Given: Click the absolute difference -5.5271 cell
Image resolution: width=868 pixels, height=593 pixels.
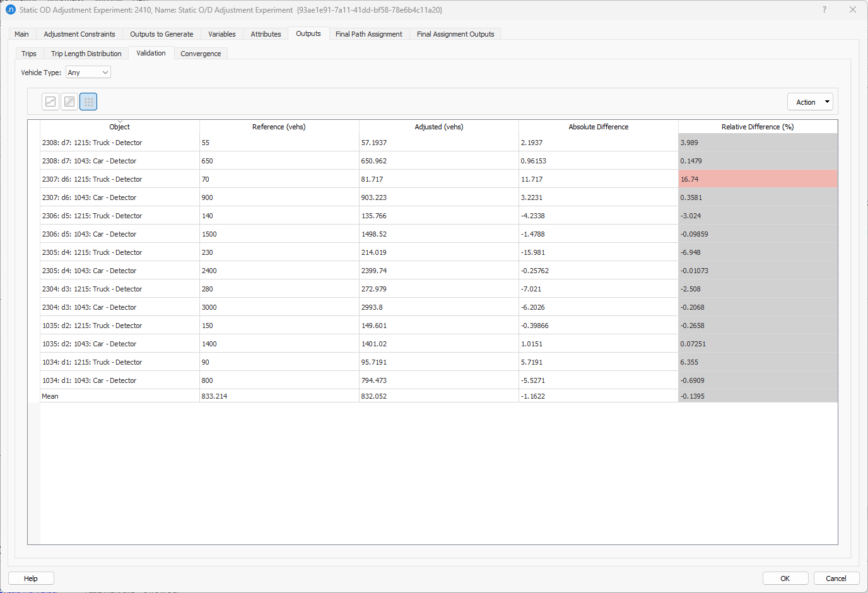Looking at the screenshot, I should [x=599, y=380].
